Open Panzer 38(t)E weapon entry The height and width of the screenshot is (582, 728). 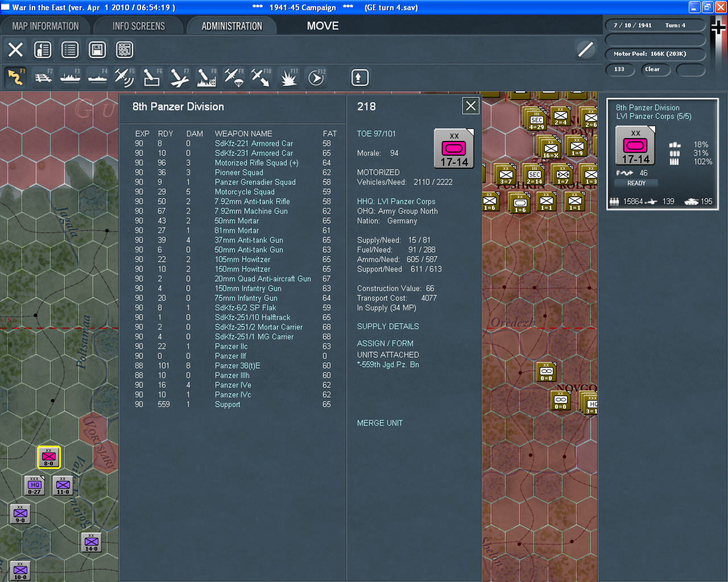(237, 365)
